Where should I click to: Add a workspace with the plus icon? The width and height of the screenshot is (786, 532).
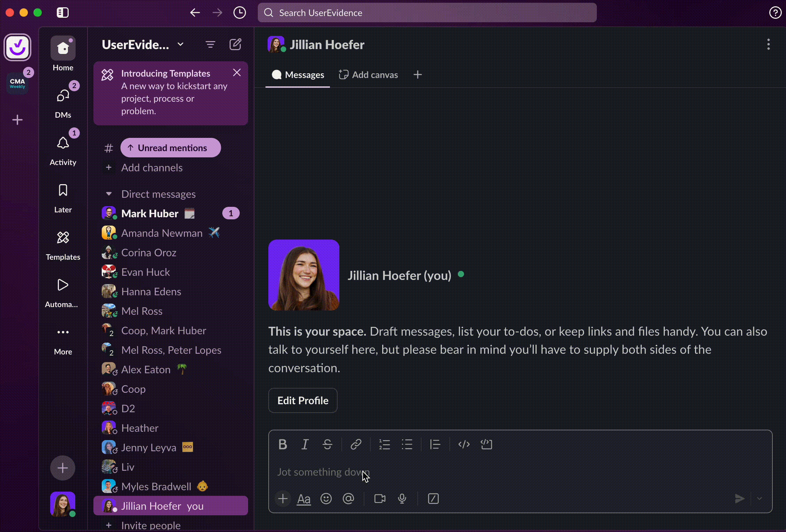17,120
